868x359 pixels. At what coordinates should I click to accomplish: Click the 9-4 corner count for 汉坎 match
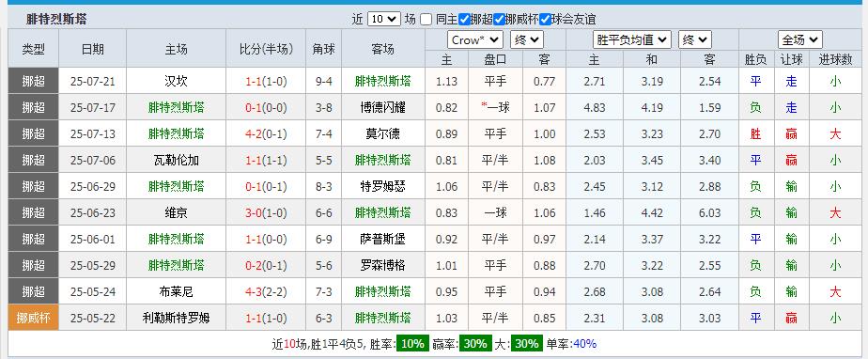(x=324, y=82)
